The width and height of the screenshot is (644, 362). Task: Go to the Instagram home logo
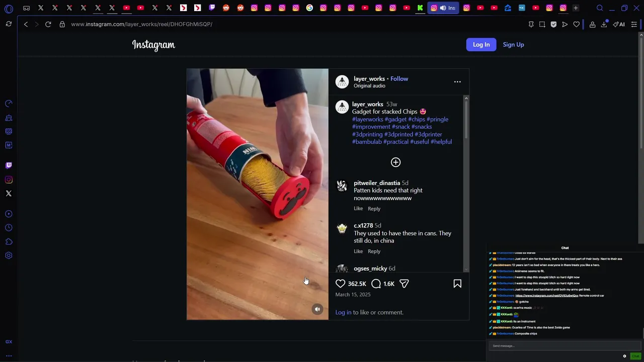pyautogui.click(x=153, y=45)
